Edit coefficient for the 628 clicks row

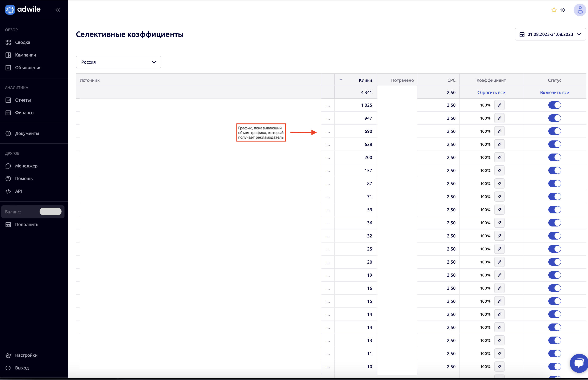click(499, 144)
